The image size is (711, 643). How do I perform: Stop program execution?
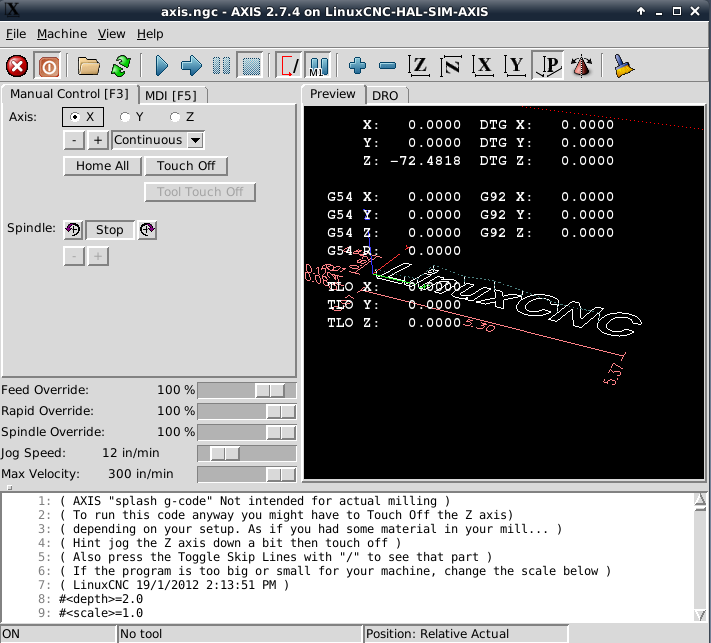pos(251,66)
